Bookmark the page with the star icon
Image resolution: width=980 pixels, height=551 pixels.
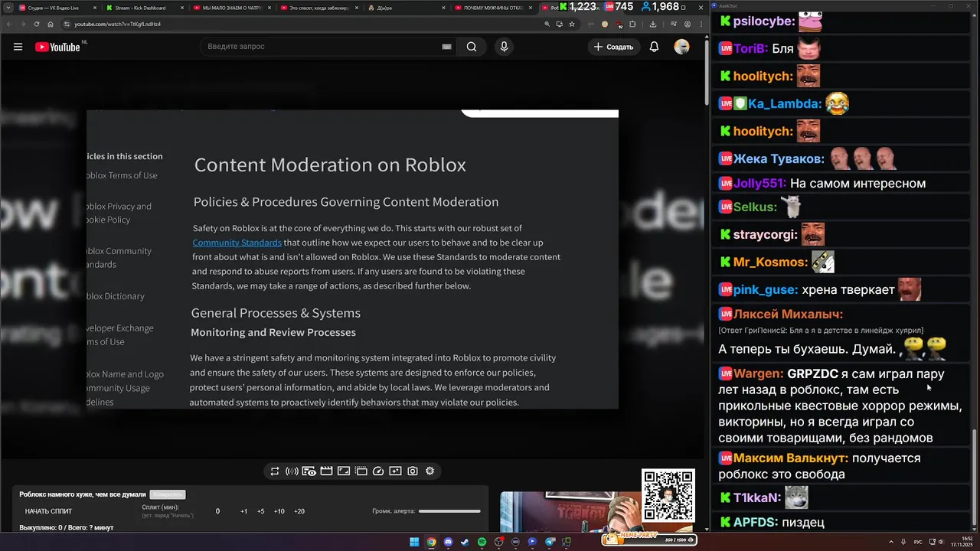coord(572,24)
